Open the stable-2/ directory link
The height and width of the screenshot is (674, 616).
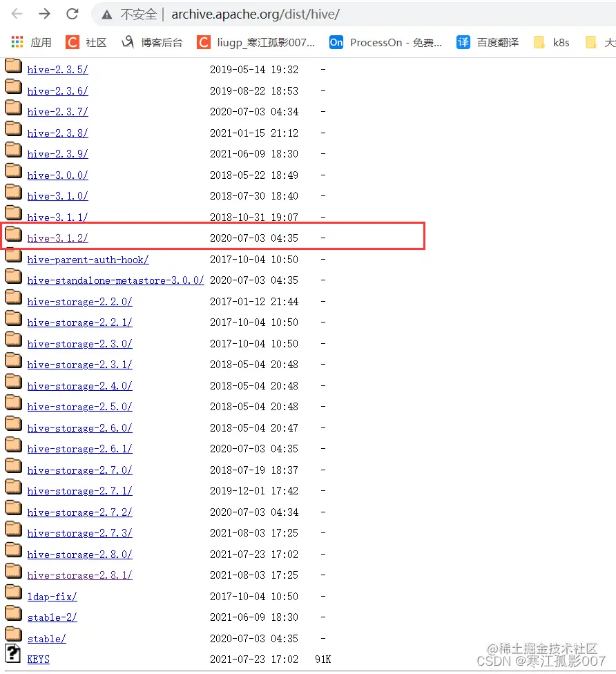pos(52,617)
